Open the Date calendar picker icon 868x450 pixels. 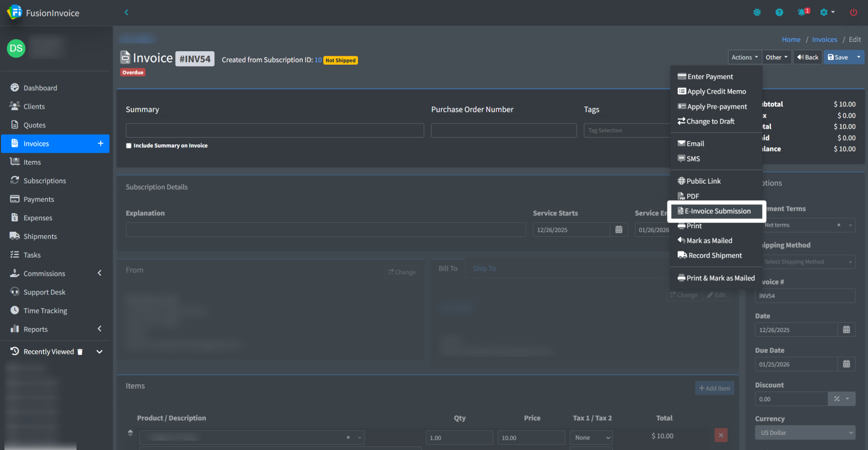(x=846, y=330)
